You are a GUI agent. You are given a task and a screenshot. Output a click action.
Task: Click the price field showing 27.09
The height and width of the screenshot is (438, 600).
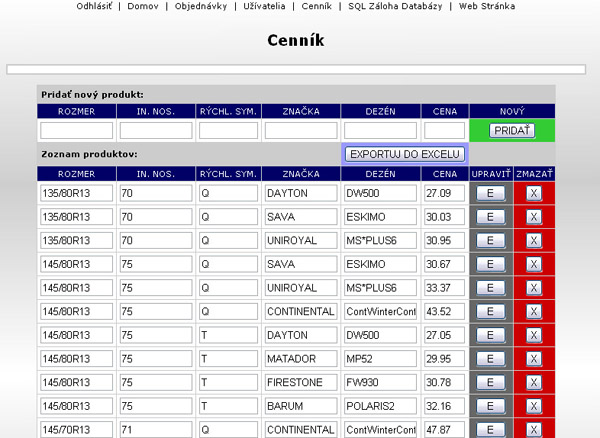[x=444, y=193]
